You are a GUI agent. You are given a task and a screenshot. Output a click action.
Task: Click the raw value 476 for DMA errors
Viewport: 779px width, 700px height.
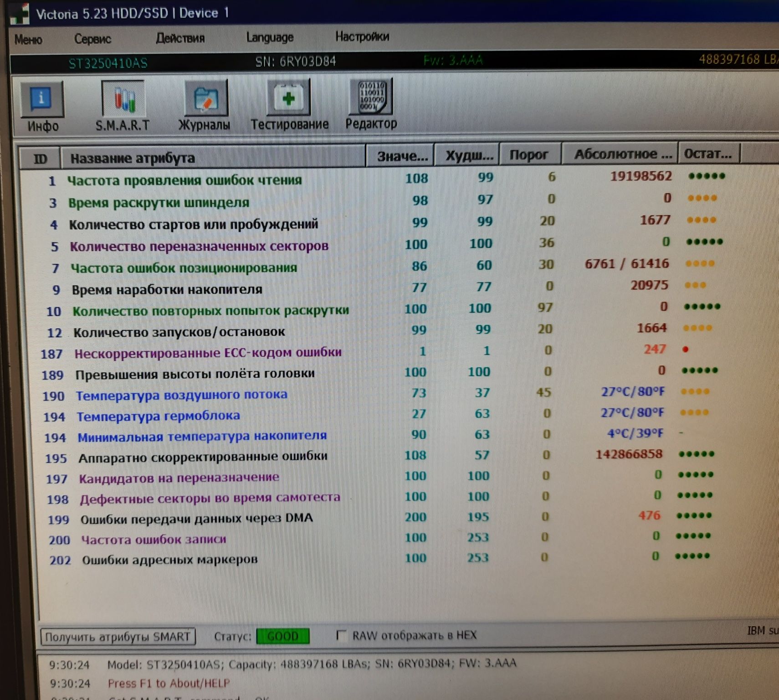pos(649,515)
